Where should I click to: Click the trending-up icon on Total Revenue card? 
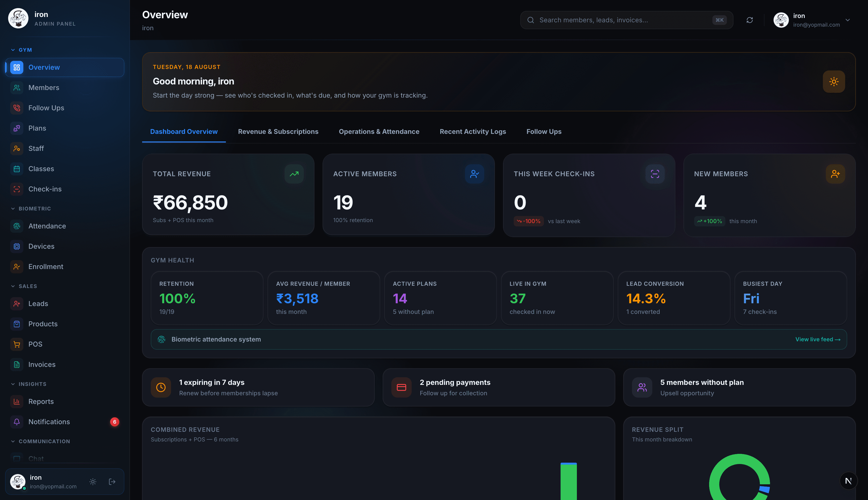point(294,174)
